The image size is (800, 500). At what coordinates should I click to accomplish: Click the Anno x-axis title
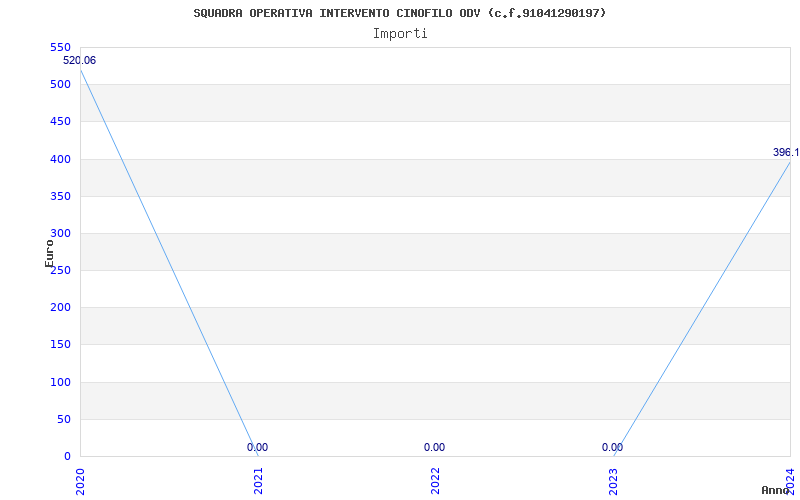coord(776,490)
